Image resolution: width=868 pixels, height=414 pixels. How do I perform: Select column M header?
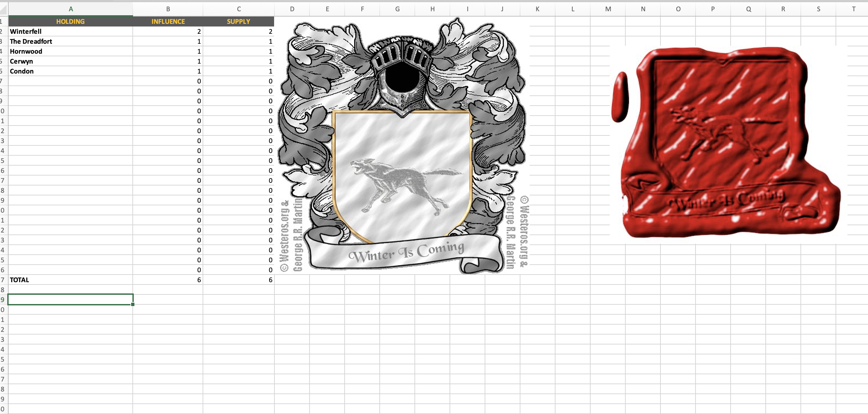click(608, 9)
